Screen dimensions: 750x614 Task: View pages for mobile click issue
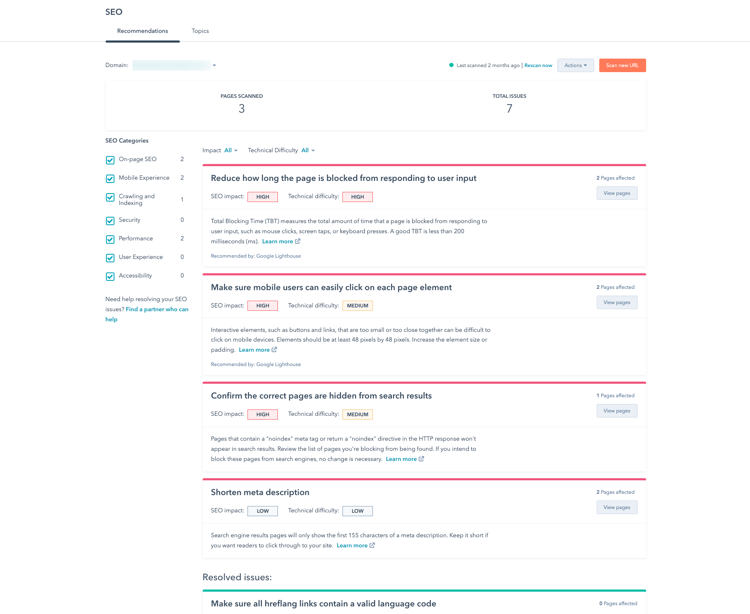tap(617, 302)
